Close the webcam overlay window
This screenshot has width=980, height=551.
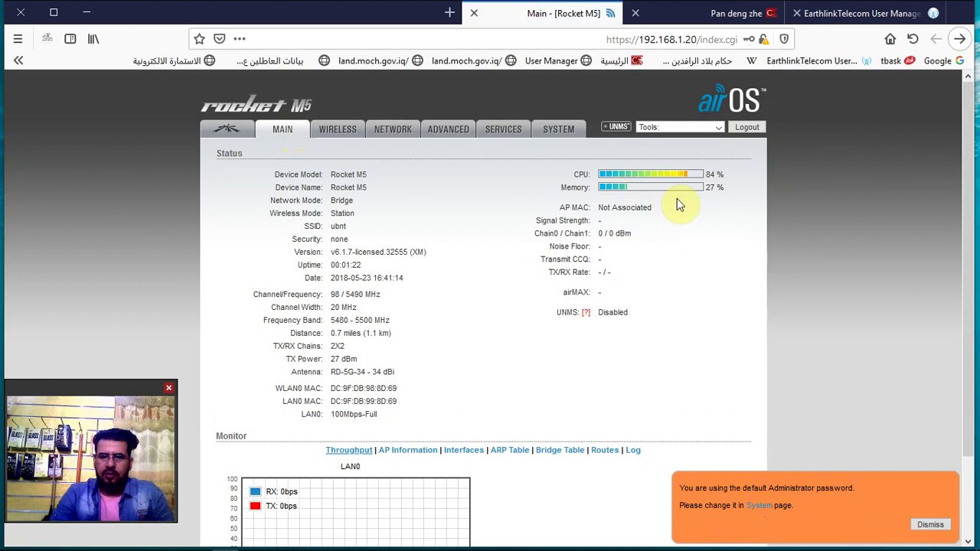coord(168,388)
